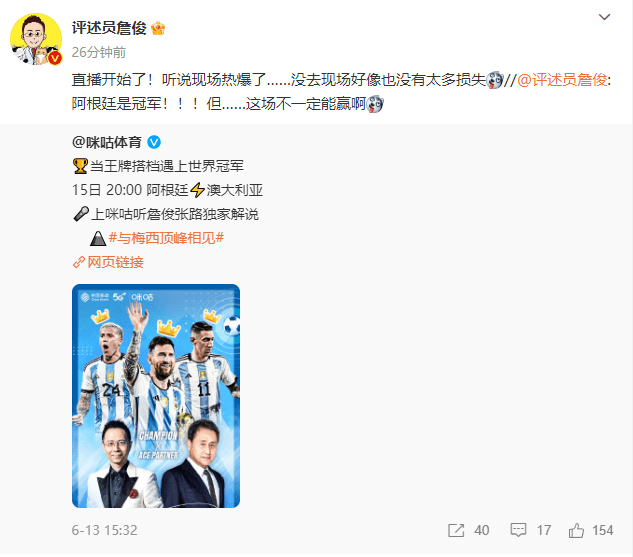Click the blue verified badge beside 咪咕体育
The image size is (633, 557).
click(x=154, y=142)
